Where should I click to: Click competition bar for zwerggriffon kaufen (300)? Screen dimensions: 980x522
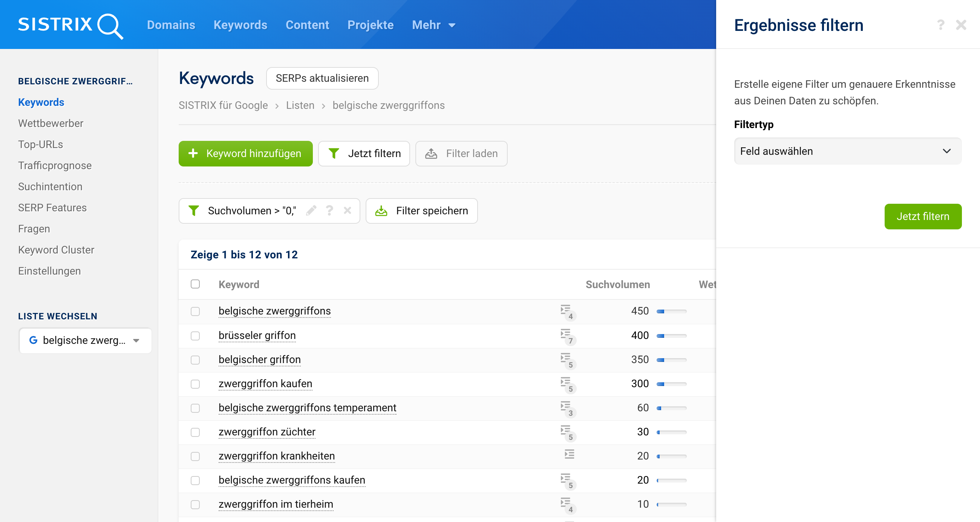pyautogui.click(x=671, y=384)
